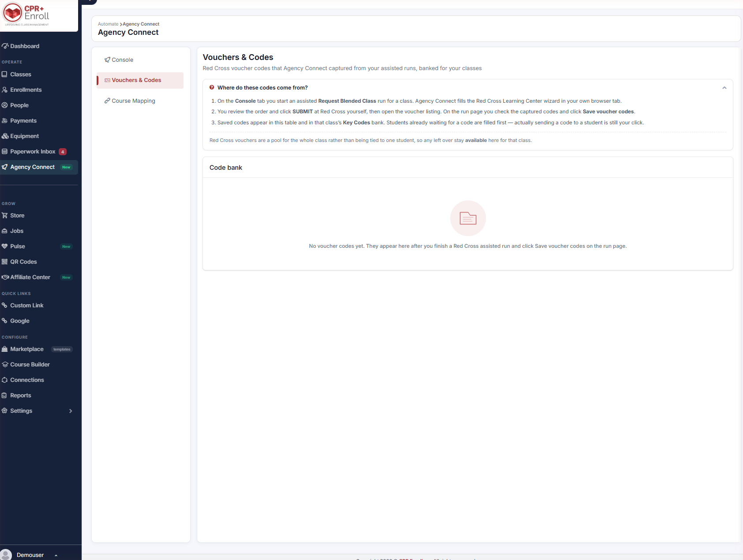
Task: Click the Google link chain icon
Action: point(4,321)
